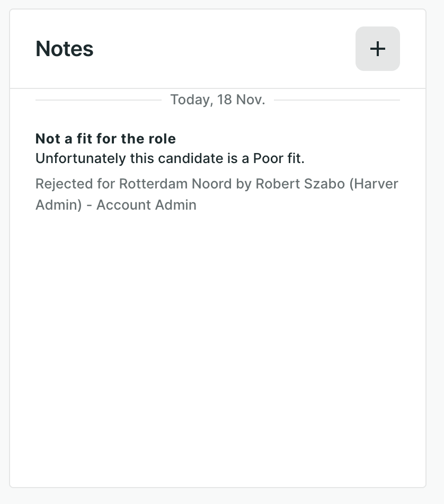Click Admin) at start of last line
The image size is (444, 504).
point(58,205)
